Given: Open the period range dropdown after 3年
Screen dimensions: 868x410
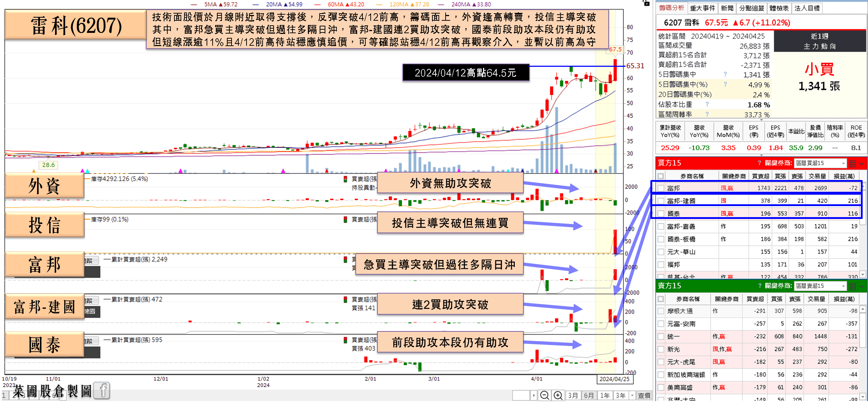Looking at the screenshot, I should (x=632, y=395).
